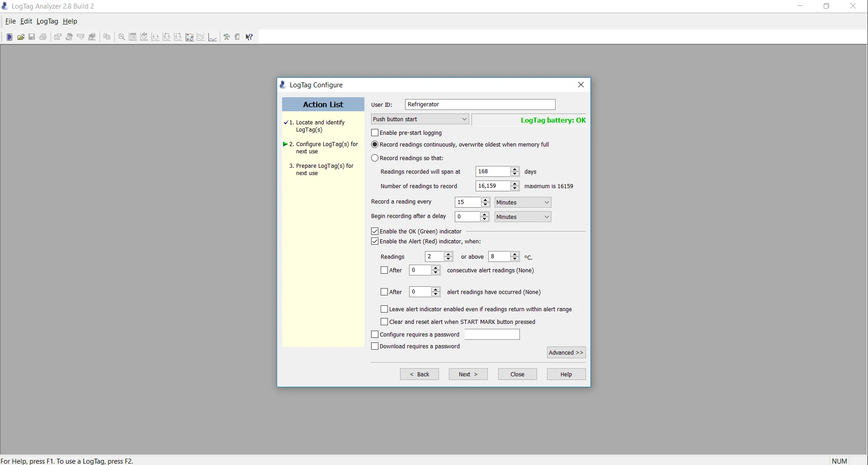Open the Record a reading every units dropdown
This screenshot has height=465, width=868.
pos(523,202)
